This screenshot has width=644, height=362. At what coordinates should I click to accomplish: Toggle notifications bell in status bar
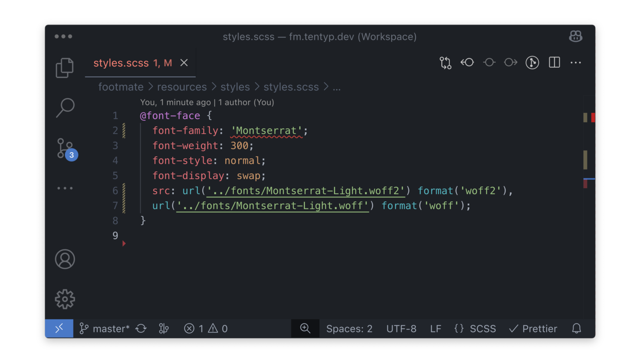(576, 328)
